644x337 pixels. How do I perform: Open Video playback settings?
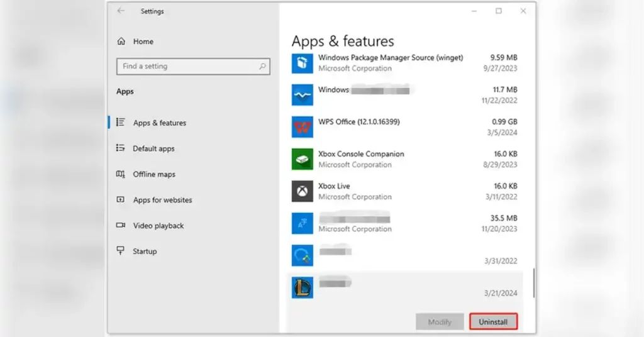(x=158, y=226)
